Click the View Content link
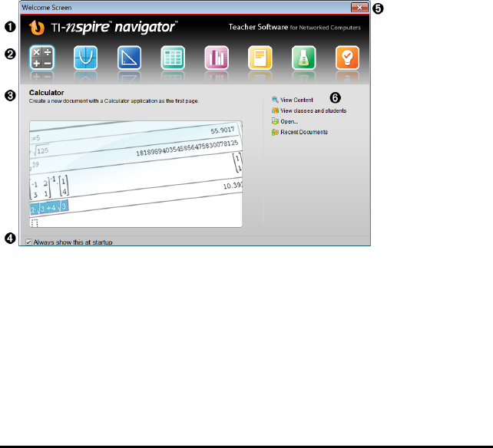Viewport: 493px width, 448px height. [x=296, y=100]
